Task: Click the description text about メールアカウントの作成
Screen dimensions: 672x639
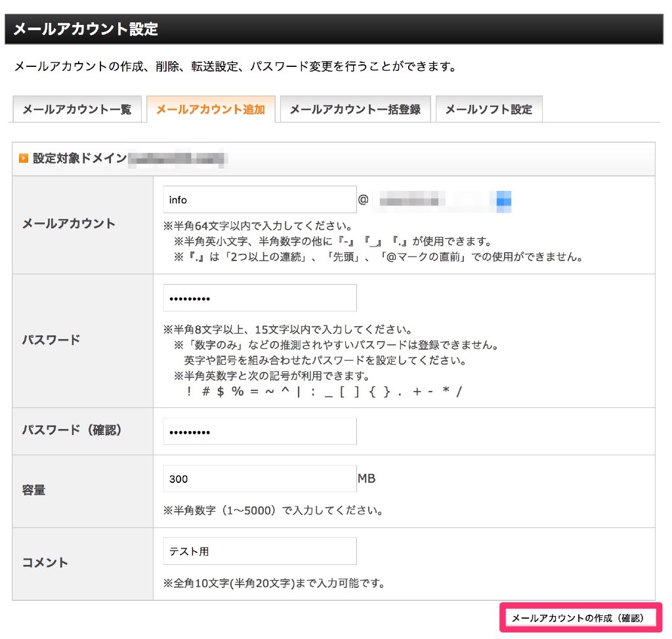Action: 230,66
